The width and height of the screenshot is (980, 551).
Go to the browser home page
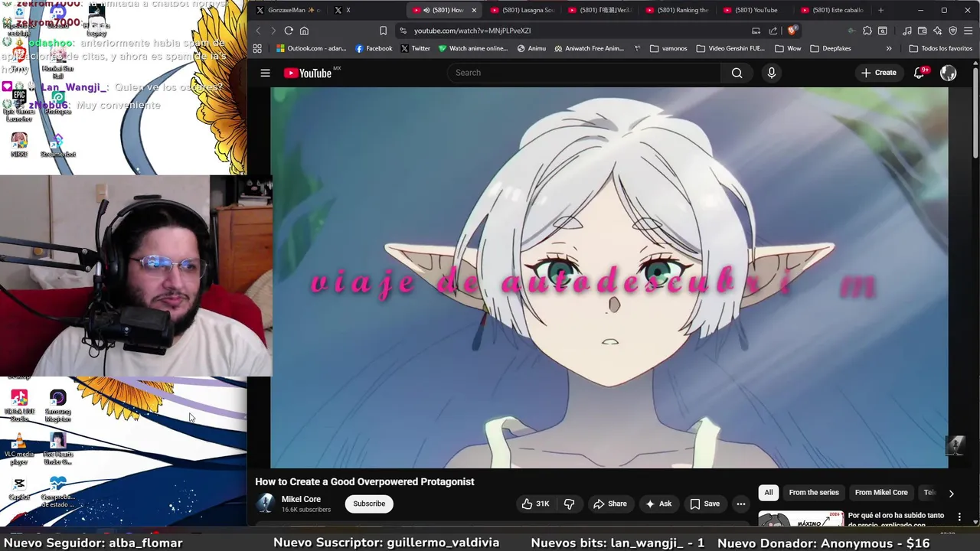click(x=304, y=31)
